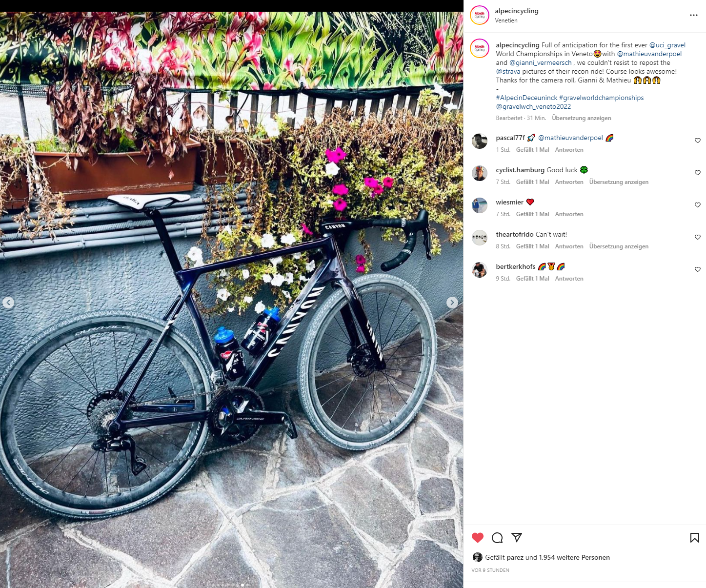View the 1,954 weitere Personen likes list
Image resolution: width=706 pixels, height=588 pixels.
574,557
